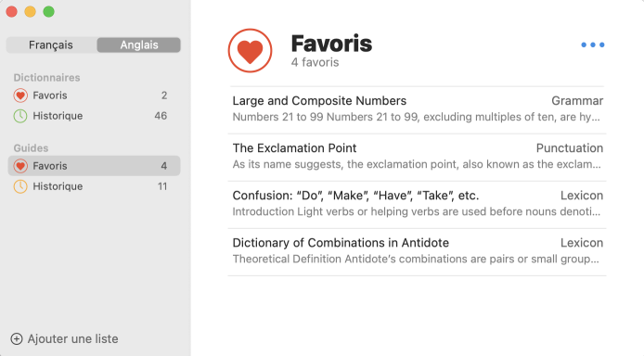Click the Punctuation category label

(x=570, y=148)
